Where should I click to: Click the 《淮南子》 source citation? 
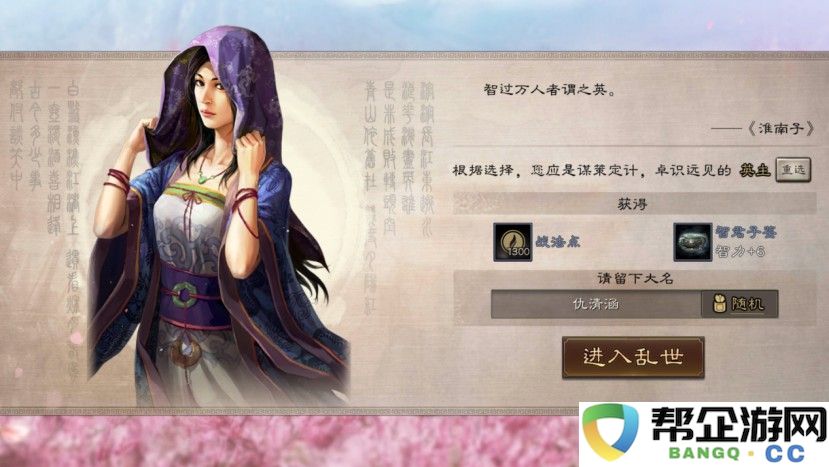[780, 129]
